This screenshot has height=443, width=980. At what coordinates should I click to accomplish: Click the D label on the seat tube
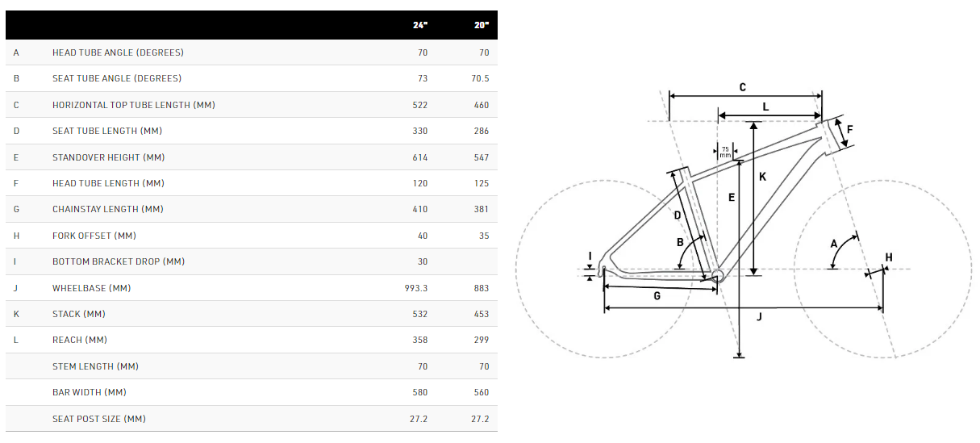[678, 215]
